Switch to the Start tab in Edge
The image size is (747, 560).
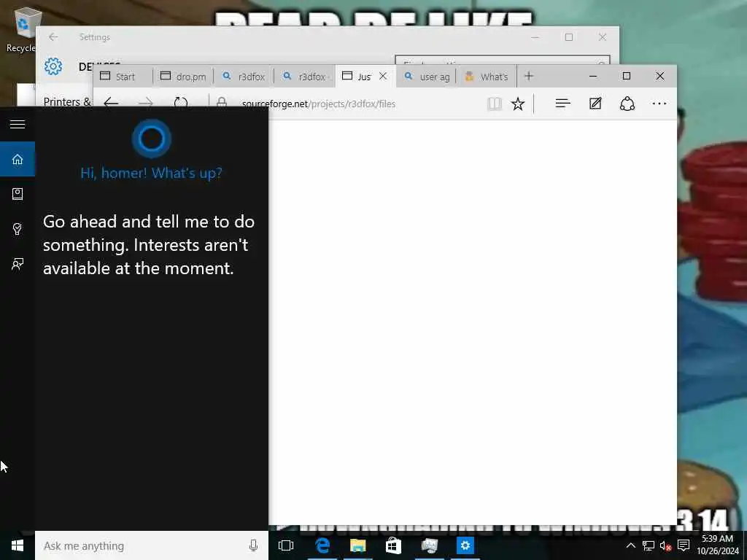click(123, 77)
